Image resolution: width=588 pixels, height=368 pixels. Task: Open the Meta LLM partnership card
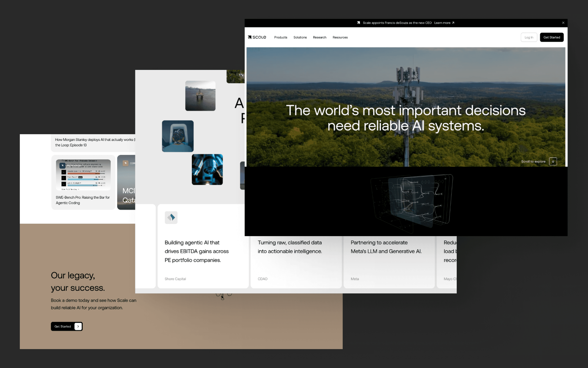click(x=389, y=262)
